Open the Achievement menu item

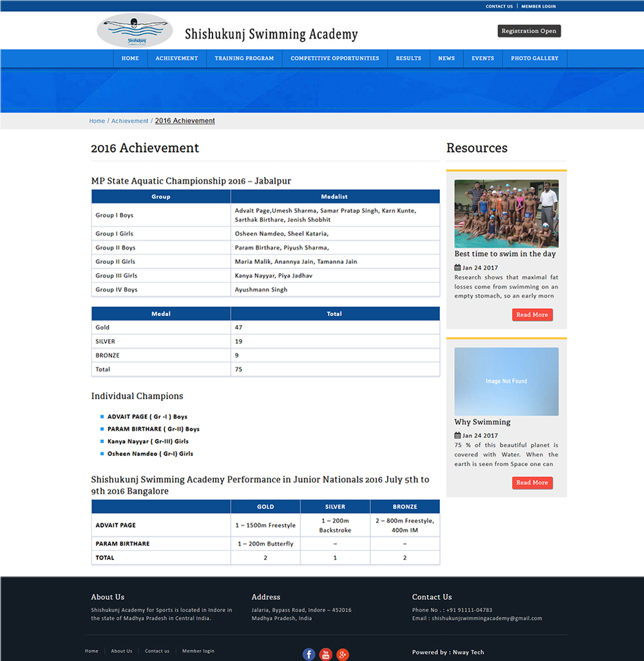(x=176, y=59)
